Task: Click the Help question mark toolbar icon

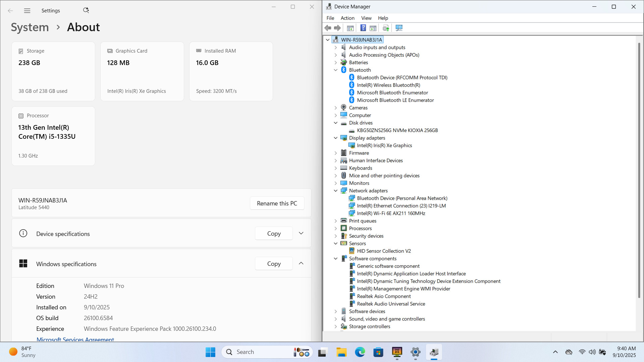Action: (363, 28)
